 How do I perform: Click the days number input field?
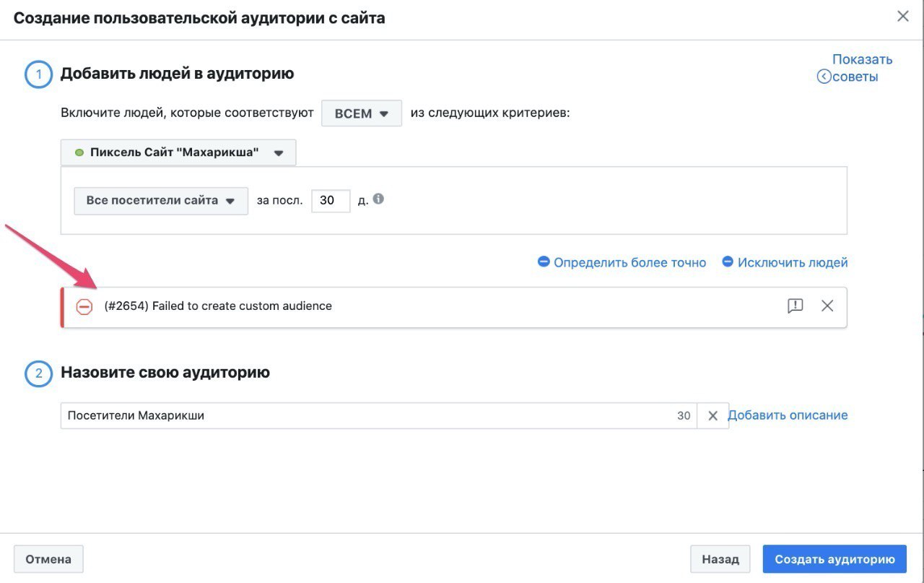click(330, 201)
